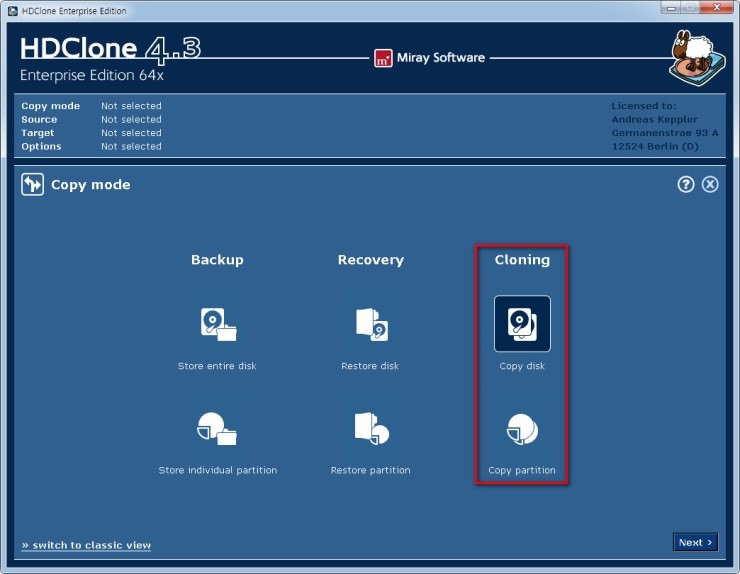740x574 pixels.
Task: Click the Cloning column heading
Action: [x=522, y=260]
